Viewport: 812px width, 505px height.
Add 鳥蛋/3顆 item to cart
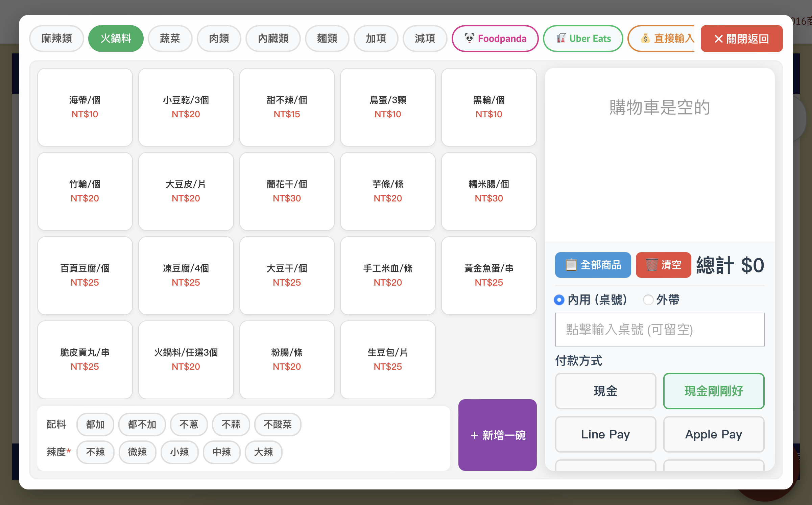[x=388, y=107]
